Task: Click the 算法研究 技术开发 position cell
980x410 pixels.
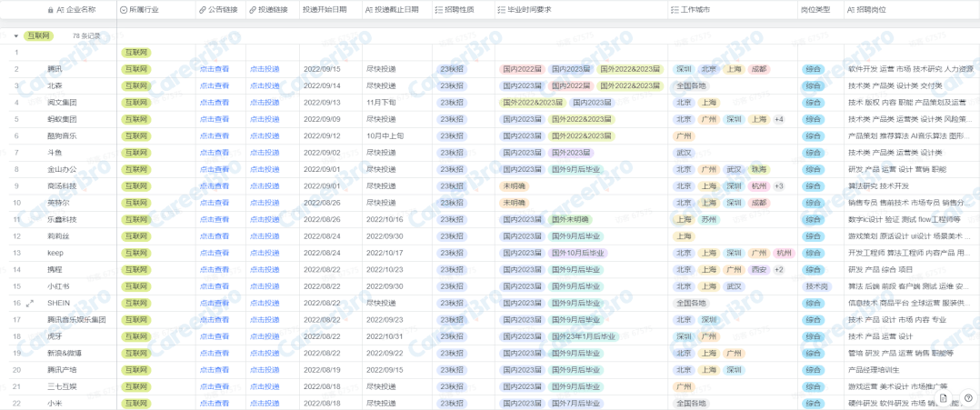Action: point(879,186)
